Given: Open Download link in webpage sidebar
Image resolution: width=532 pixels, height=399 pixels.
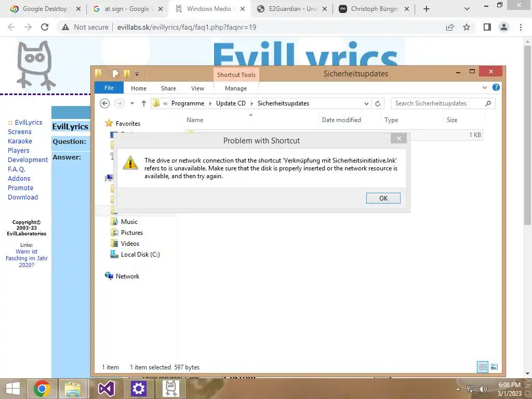Looking at the screenshot, I should point(23,197).
